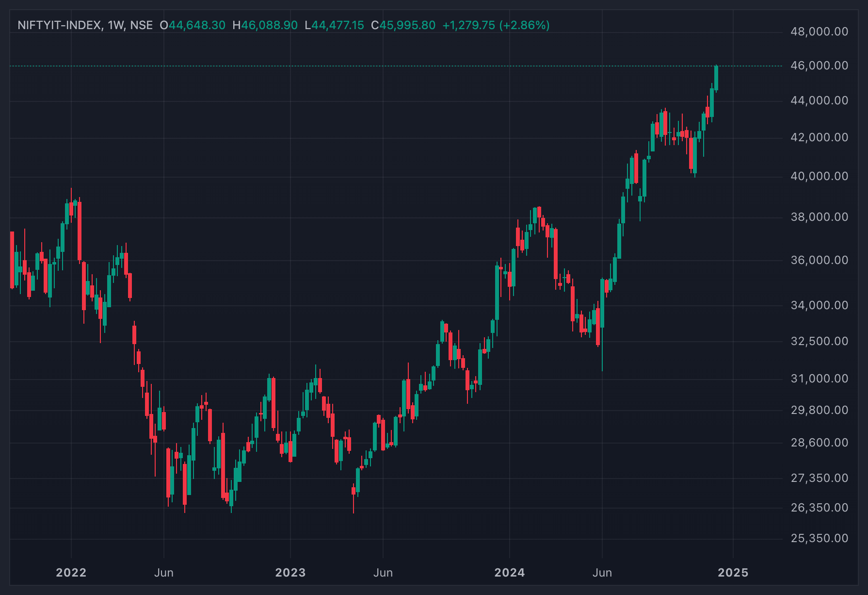This screenshot has width=868, height=595.
Task: Click the 32,500.00 price scale label
Action: [820, 341]
